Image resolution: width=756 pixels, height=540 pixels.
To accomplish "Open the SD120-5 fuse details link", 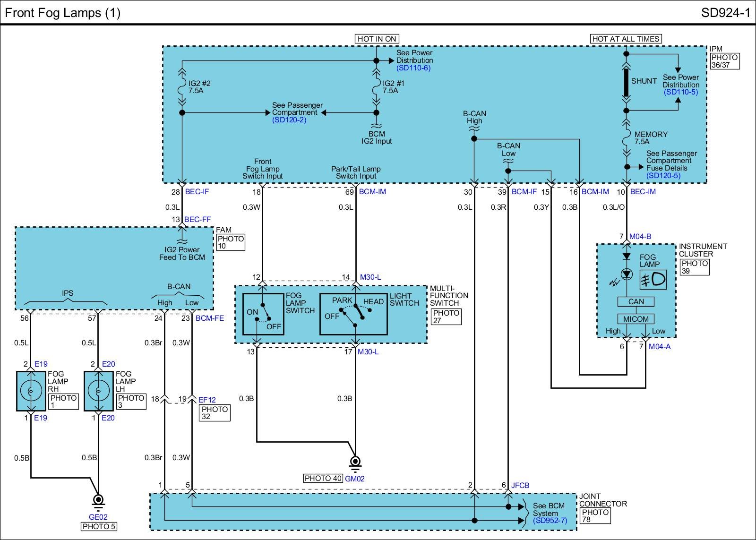I will 663,176.
